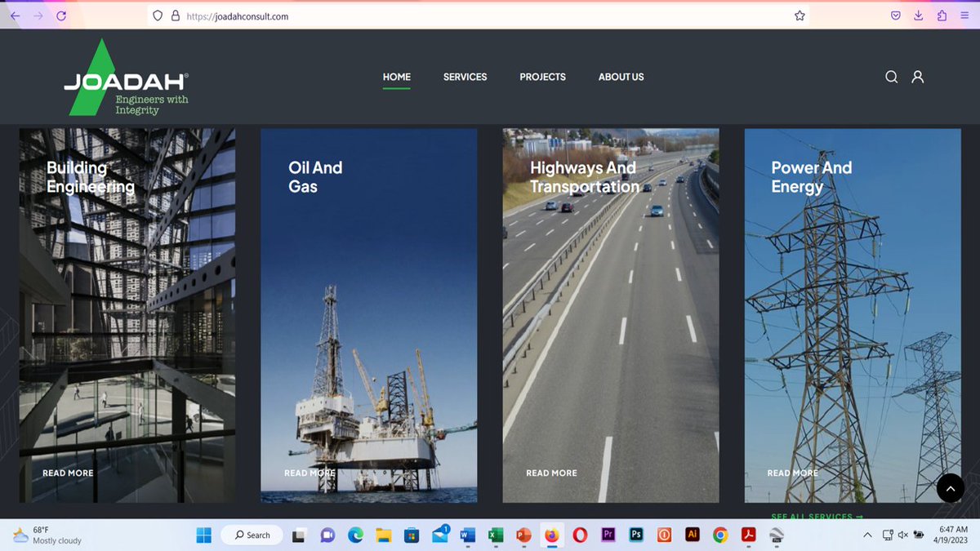Open Adobe Acrobat from the taskbar
The width and height of the screenshot is (980, 551).
748,535
